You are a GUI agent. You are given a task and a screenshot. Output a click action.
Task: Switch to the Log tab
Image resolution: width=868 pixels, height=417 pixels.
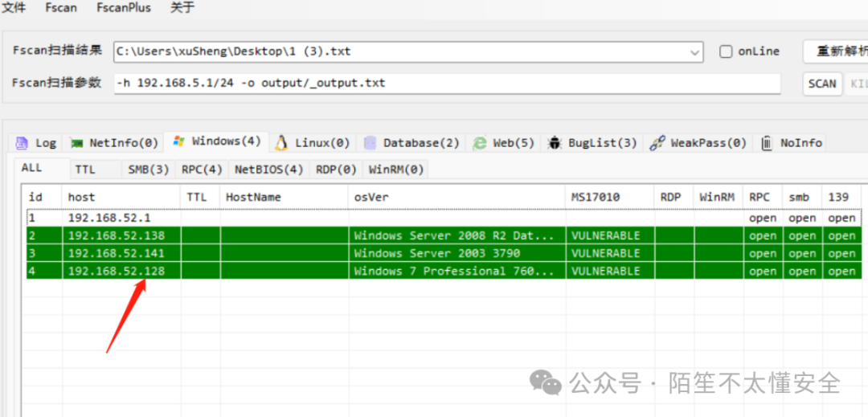point(36,143)
